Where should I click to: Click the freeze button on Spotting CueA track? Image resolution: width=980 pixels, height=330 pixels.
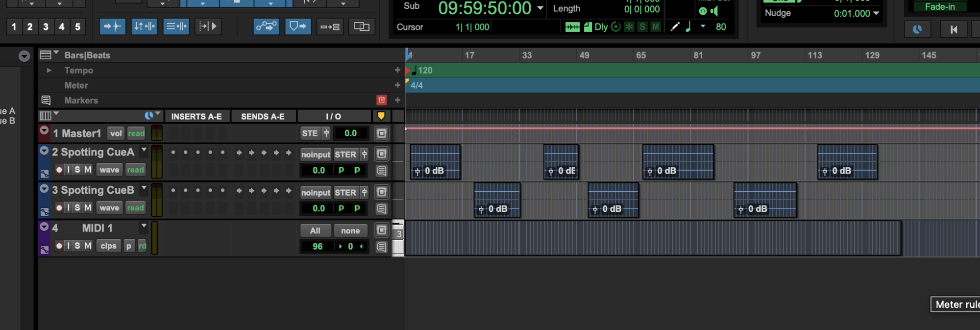coord(382,154)
